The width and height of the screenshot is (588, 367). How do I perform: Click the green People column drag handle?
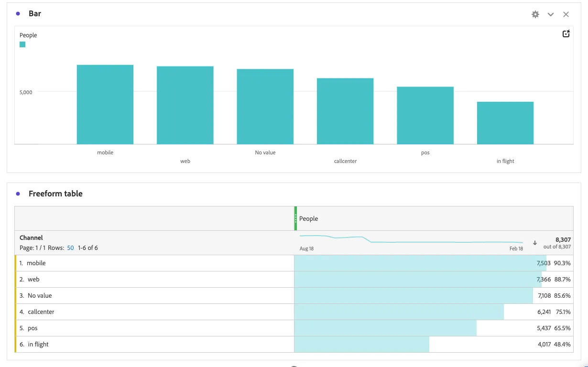[295, 218]
